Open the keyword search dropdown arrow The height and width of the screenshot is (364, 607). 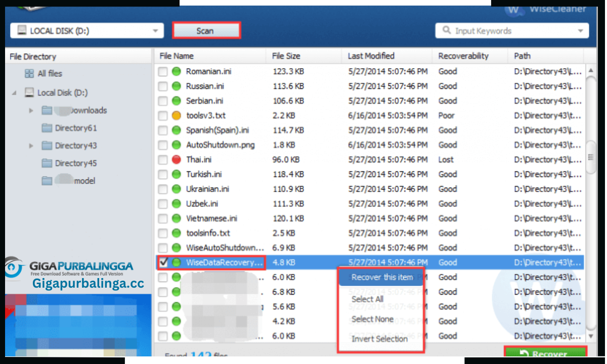pos(581,31)
